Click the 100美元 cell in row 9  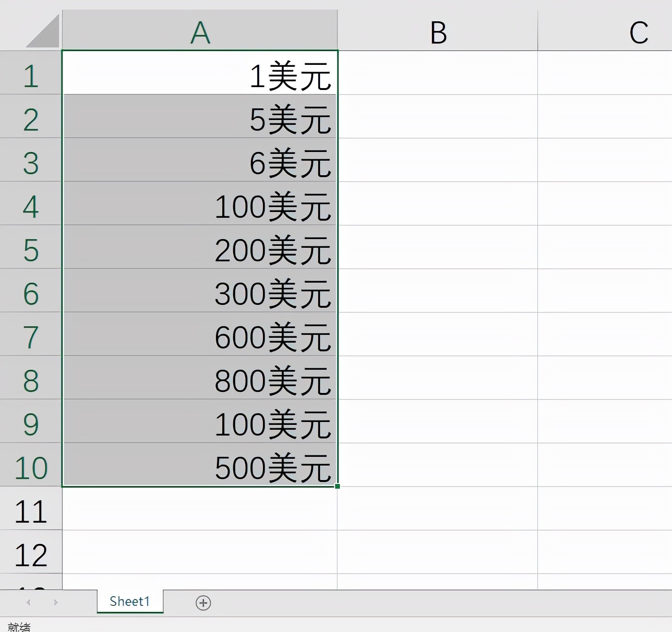point(200,421)
